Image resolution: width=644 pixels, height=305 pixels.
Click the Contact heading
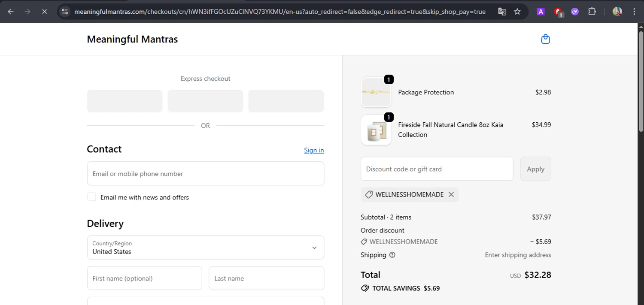[x=104, y=149]
